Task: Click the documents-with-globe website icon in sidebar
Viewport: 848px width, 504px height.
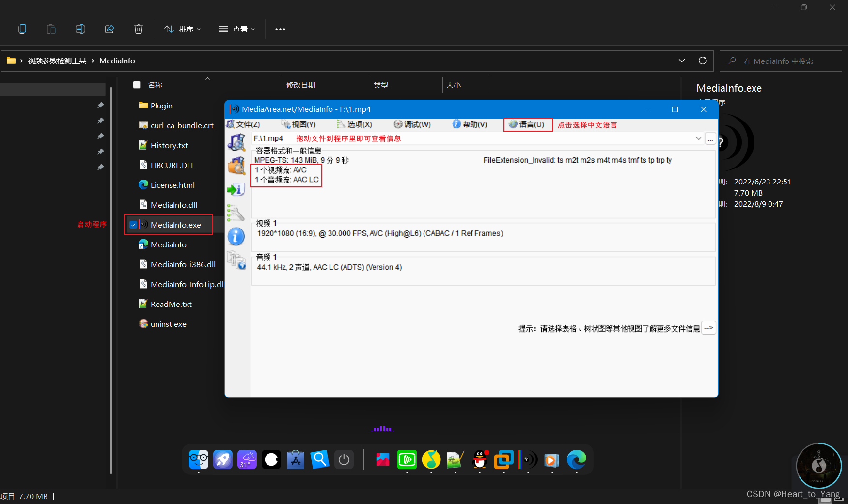Action: [x=236, y=260]
